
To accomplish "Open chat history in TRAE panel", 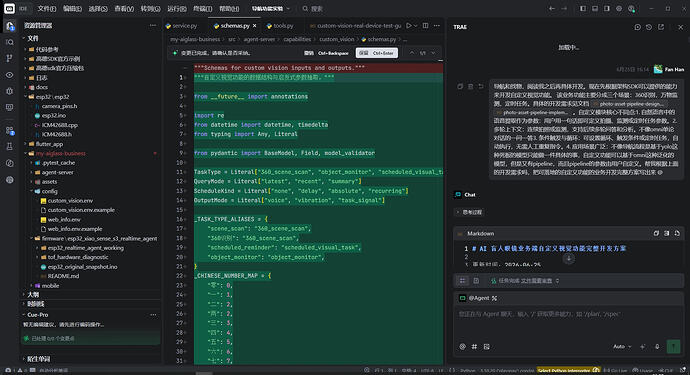I will 649,27.
